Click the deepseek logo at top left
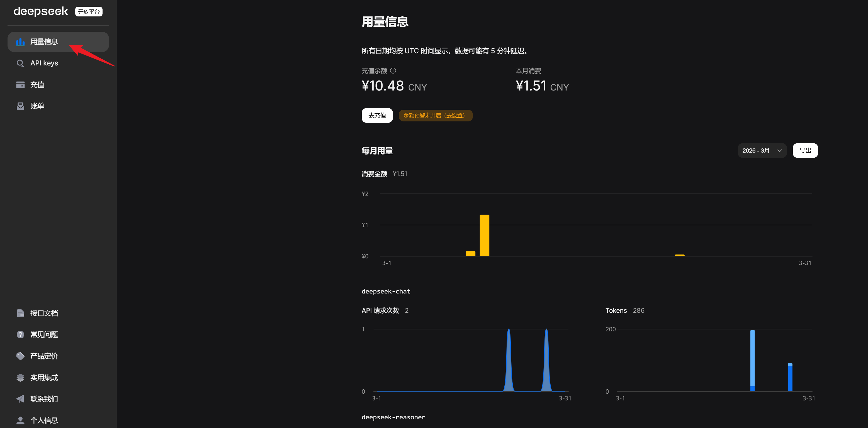Screen dimensions: 868x428 pos(41,11)
